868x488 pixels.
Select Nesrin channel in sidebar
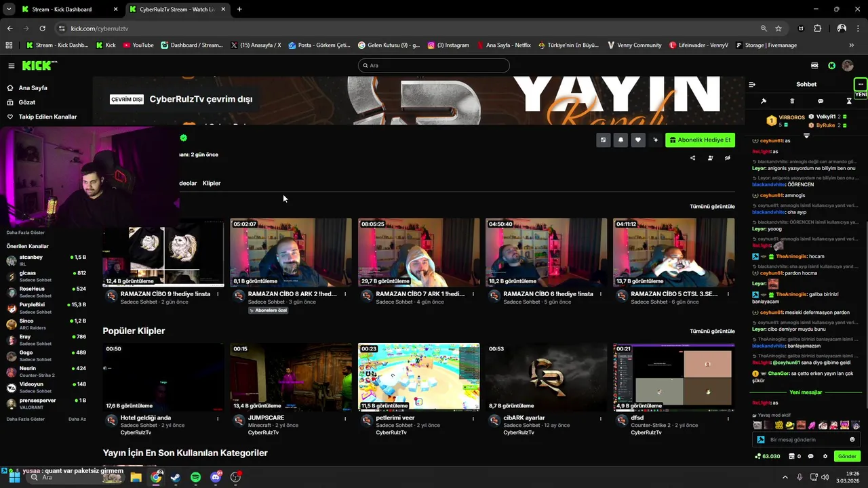[x=46, y=371]
